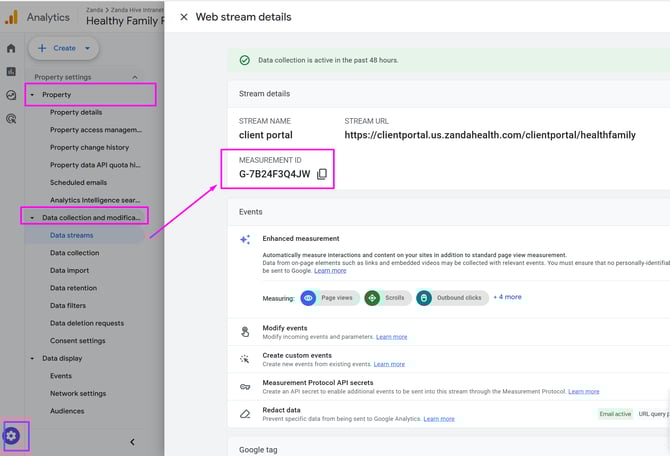
Task: Click the '+ 4 more' measuring link
Action: (x=507, y=297)
